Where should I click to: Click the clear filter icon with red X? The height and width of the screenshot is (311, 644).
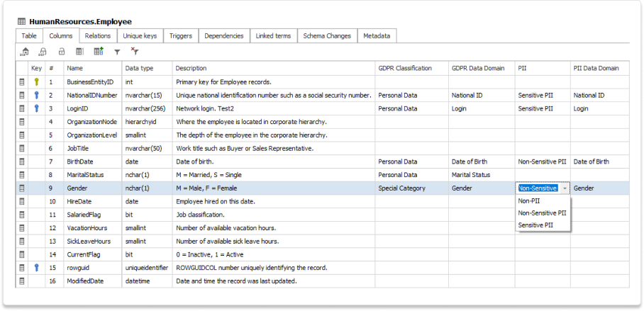[135, 52]
